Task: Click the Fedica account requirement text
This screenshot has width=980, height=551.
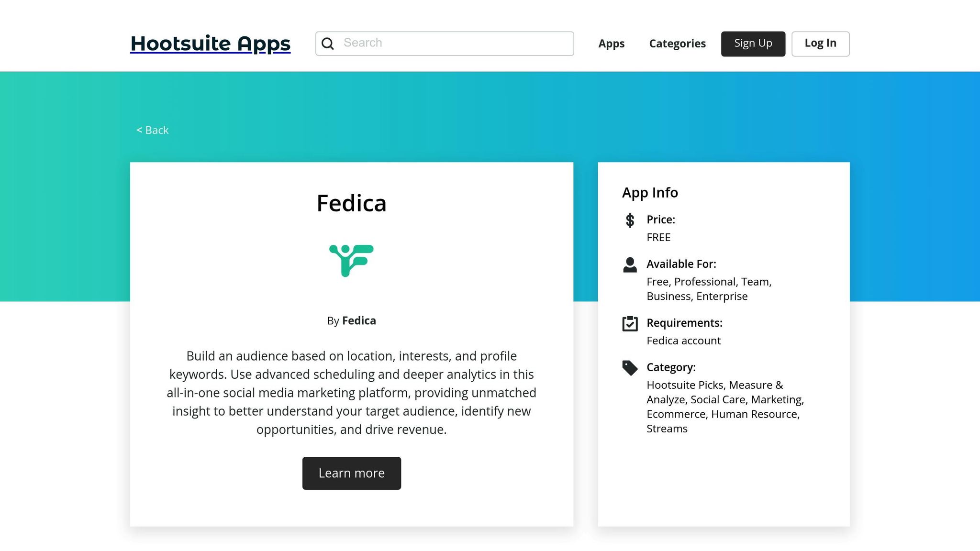Action: point(683,341)
